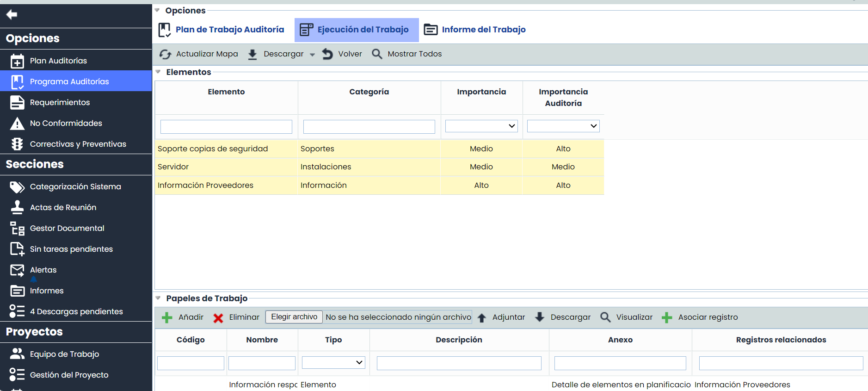Screen dimensions: 868x391
Task: Open No Conformidades warning icon item
Action: (x=17, y=124)
